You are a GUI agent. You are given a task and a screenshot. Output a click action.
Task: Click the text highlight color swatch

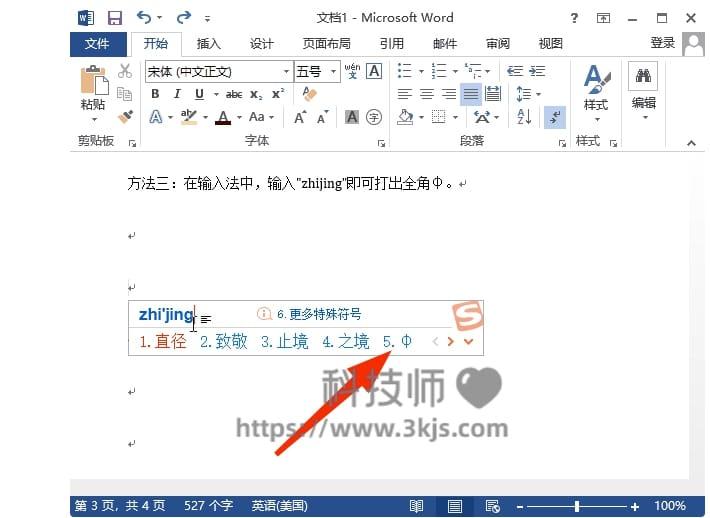point(188,118)
